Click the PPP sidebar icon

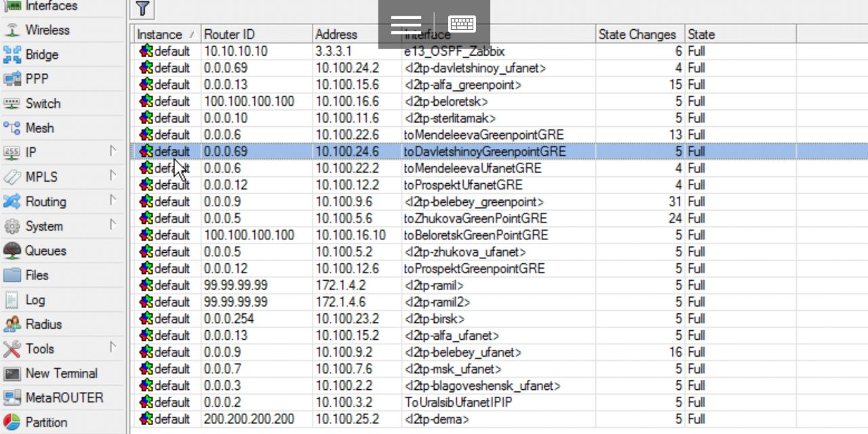(x=12, y=79)
